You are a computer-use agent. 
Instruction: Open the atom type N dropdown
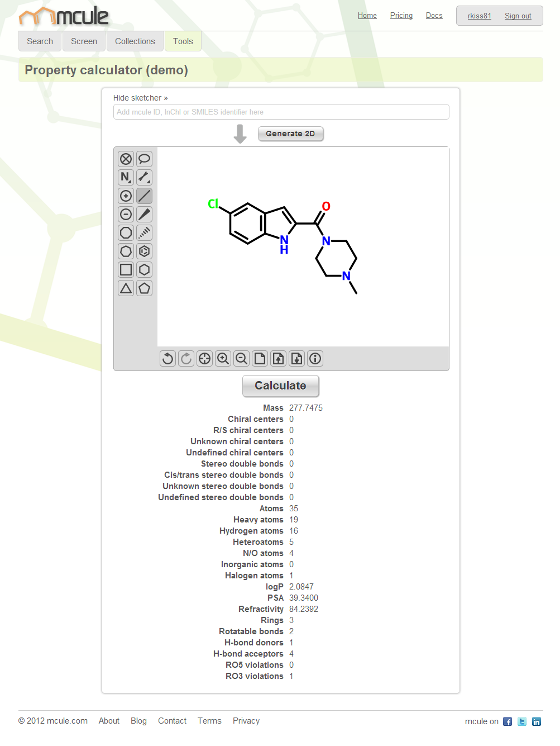pyautogui.click(x=126, y=178)
